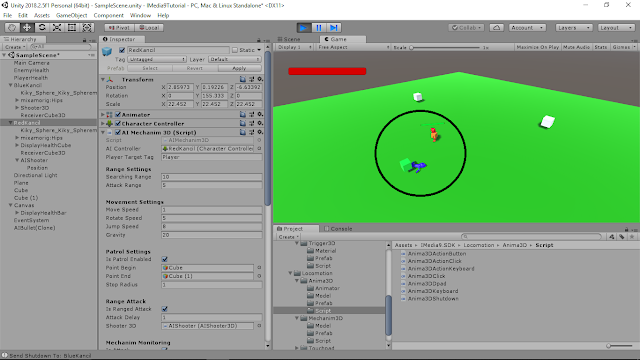Open the Window menu

click(140, 15)
